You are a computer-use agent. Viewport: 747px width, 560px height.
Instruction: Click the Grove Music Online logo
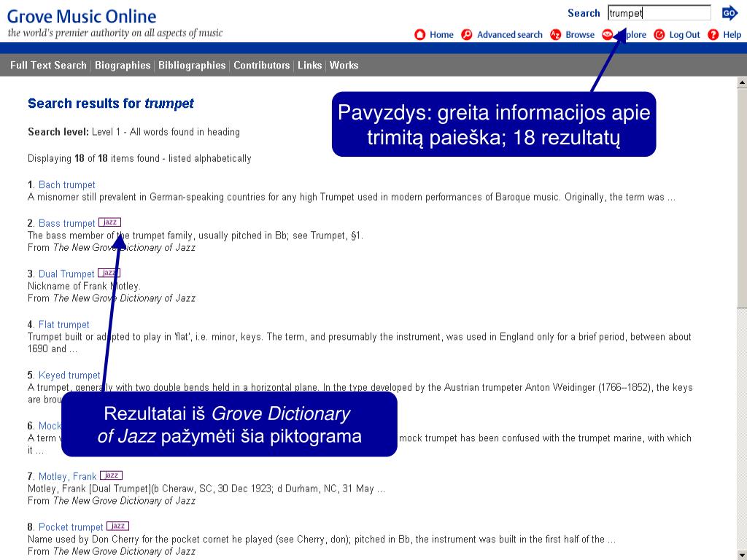tap(82, 17)
